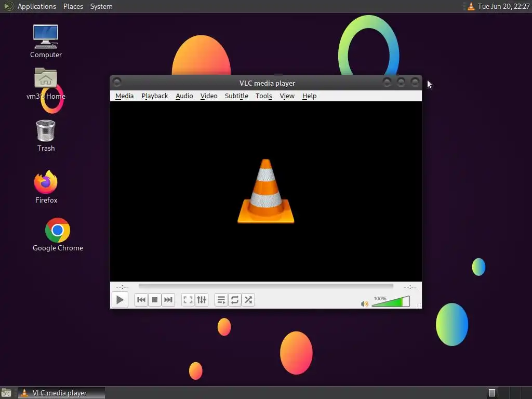Open the Tools menu

click(263, 96)
